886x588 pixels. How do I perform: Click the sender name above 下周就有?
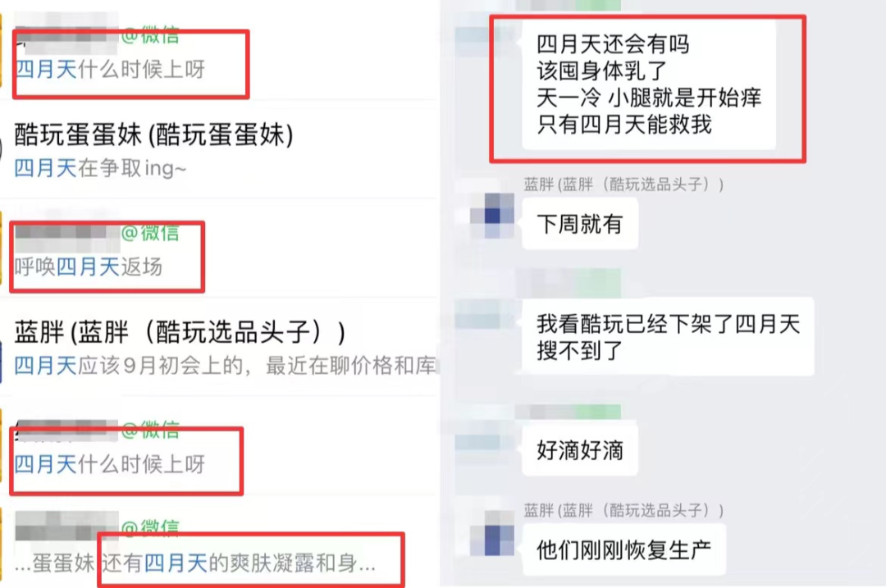[623, 185]
